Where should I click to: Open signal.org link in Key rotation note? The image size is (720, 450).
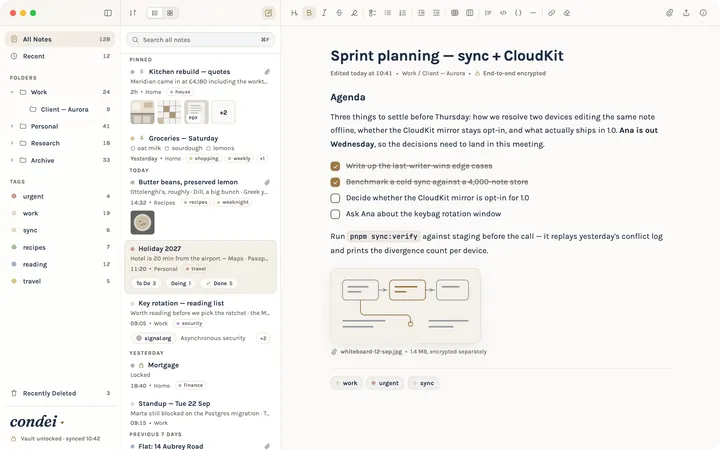pos(153,338)
